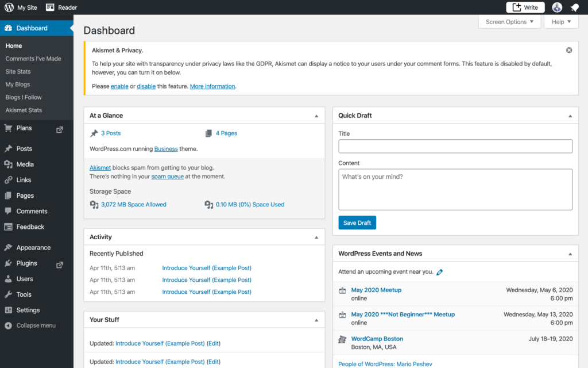Dismiss the Akismet & Privacy notice

569,50
